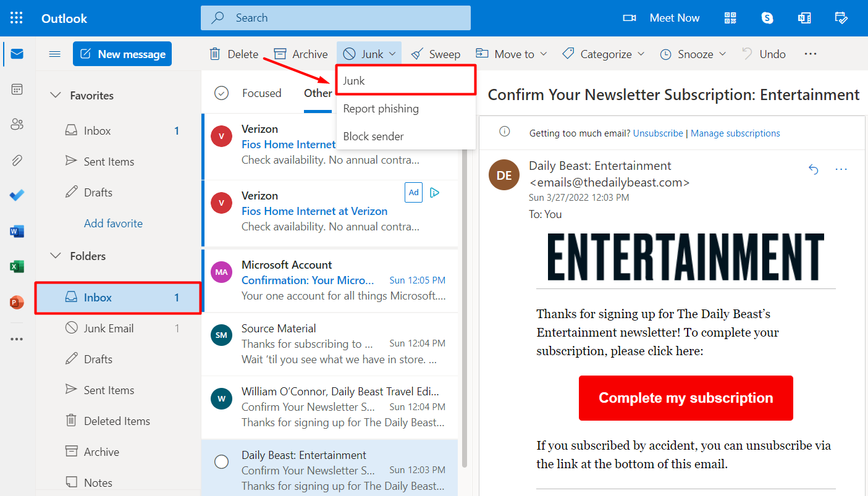Click the Meet Now camera button
This screenshot has width=868, height=496.
pos(661,18)
